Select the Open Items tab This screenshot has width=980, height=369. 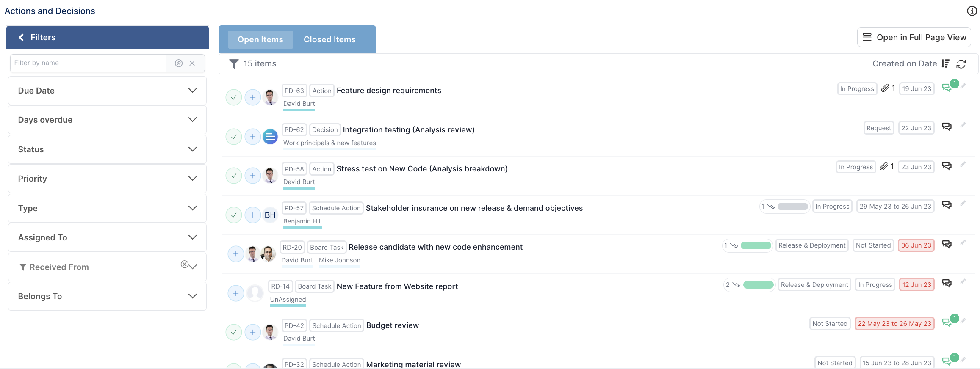(260, 39)
